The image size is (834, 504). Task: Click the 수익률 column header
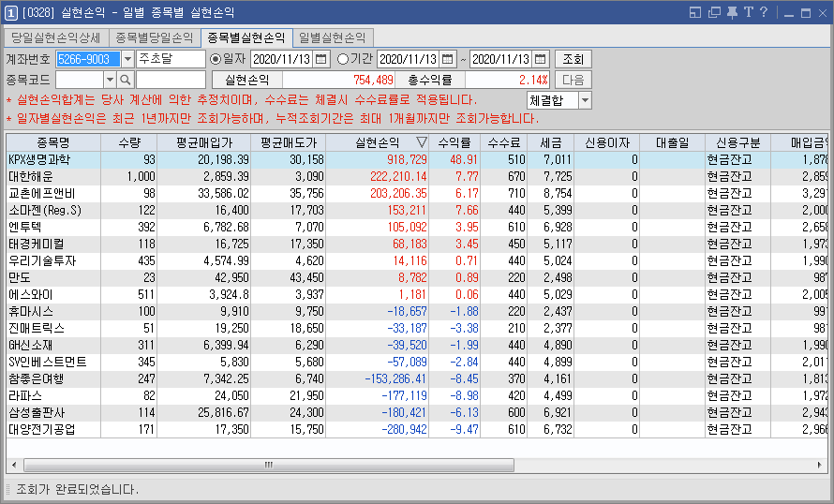pos(454,142)
